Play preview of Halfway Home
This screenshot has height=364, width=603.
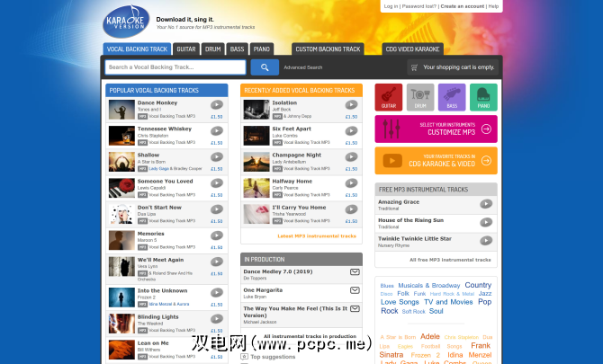pyautogui.click(x=351, y=183)
